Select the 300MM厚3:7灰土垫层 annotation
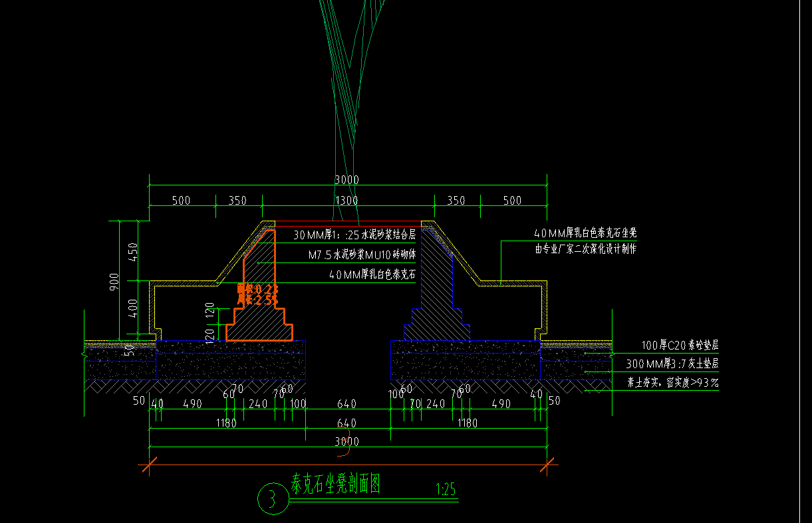The image size is (812, 523). 672,364
